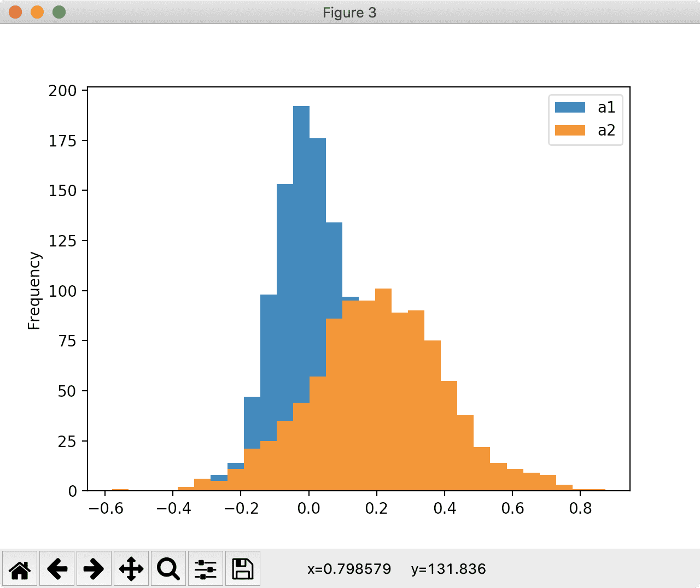
Task: Click the Home reset view icon
Action: pyautogui.click(x=20, y=569)
